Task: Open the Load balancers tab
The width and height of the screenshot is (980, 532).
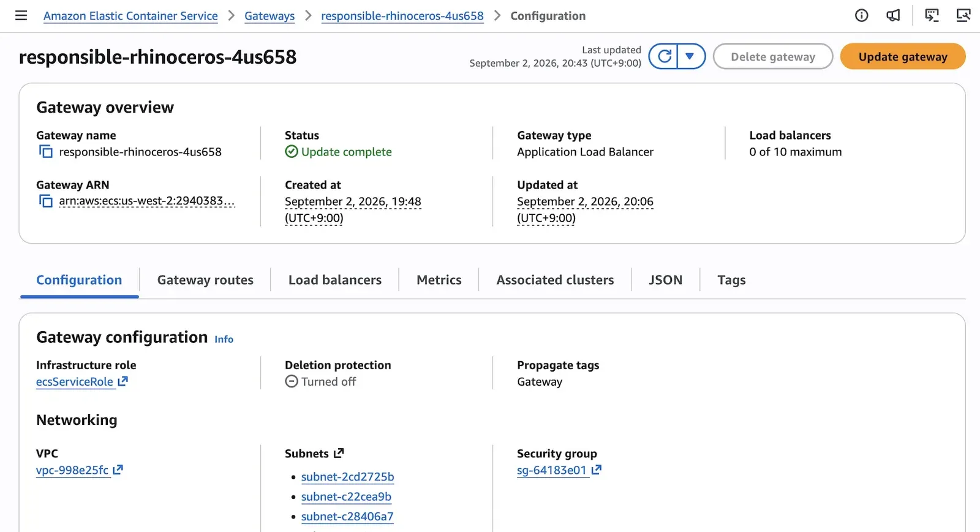Action: point(335,280)
